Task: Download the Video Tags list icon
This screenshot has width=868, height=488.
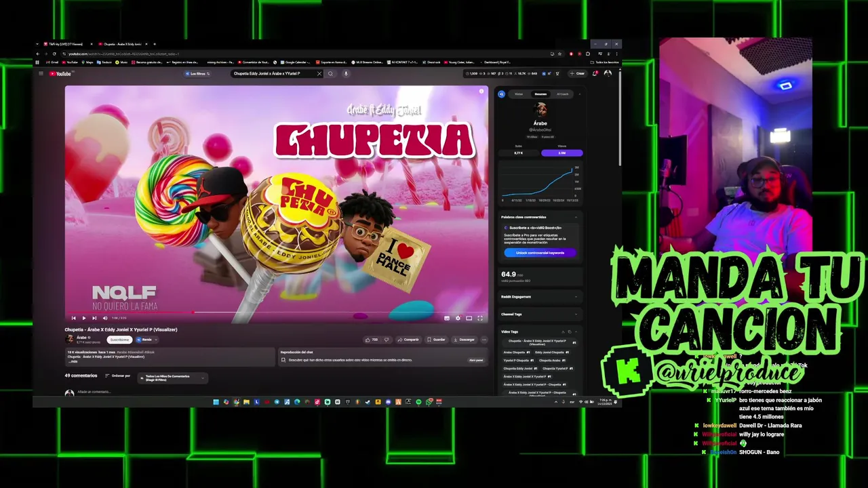Action: coord(563,331)
